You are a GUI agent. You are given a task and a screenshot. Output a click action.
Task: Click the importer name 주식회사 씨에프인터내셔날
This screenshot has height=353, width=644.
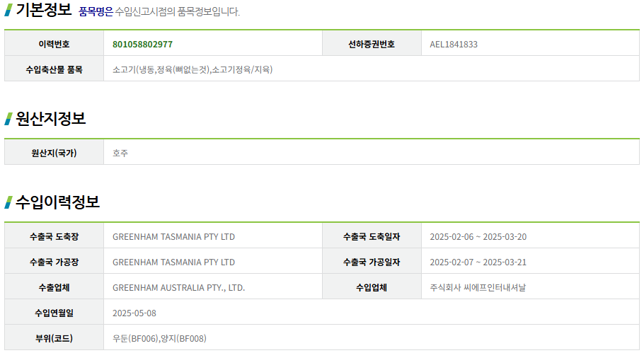point(478,287)
